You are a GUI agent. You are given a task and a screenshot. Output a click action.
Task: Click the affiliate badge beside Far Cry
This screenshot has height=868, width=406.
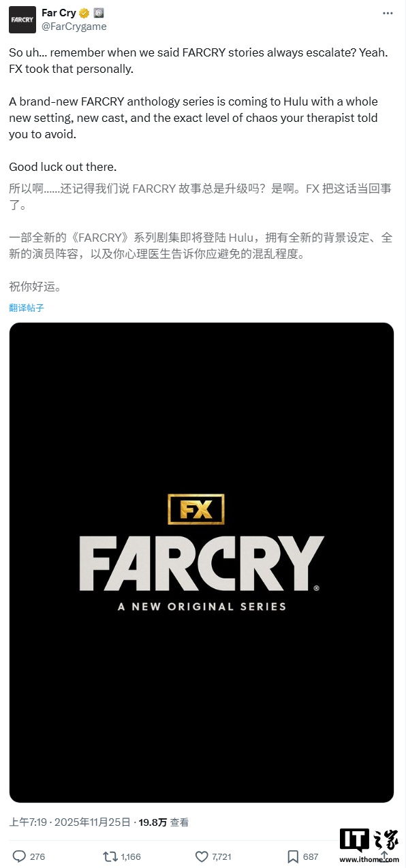98,13
